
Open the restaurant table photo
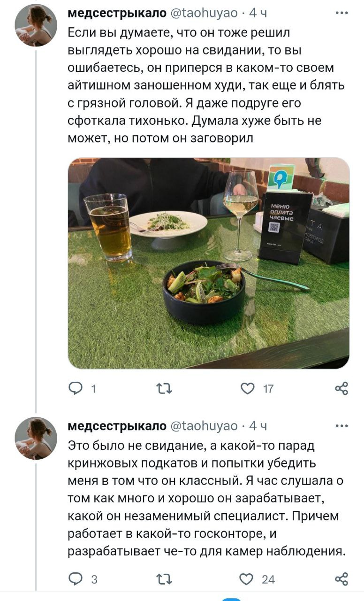click(209, 263)
